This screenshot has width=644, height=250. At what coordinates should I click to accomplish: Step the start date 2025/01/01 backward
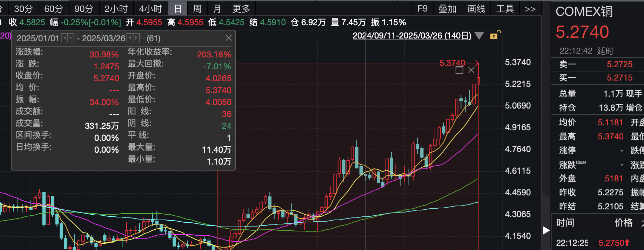point(65,38)
